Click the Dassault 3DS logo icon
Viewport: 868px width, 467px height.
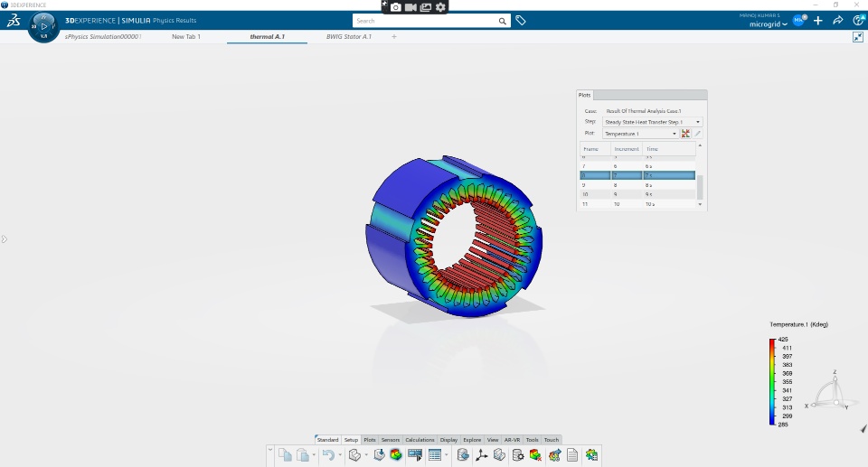[14, 21]
